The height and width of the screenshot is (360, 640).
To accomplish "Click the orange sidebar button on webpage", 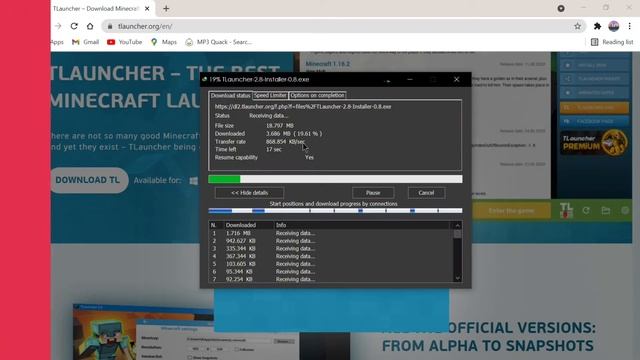I will click(594, 107).
